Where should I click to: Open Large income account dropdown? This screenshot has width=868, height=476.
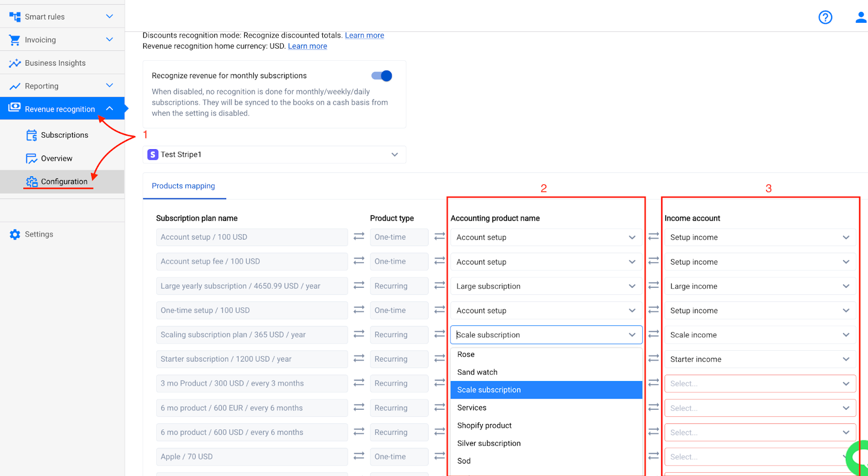(759, 286)
